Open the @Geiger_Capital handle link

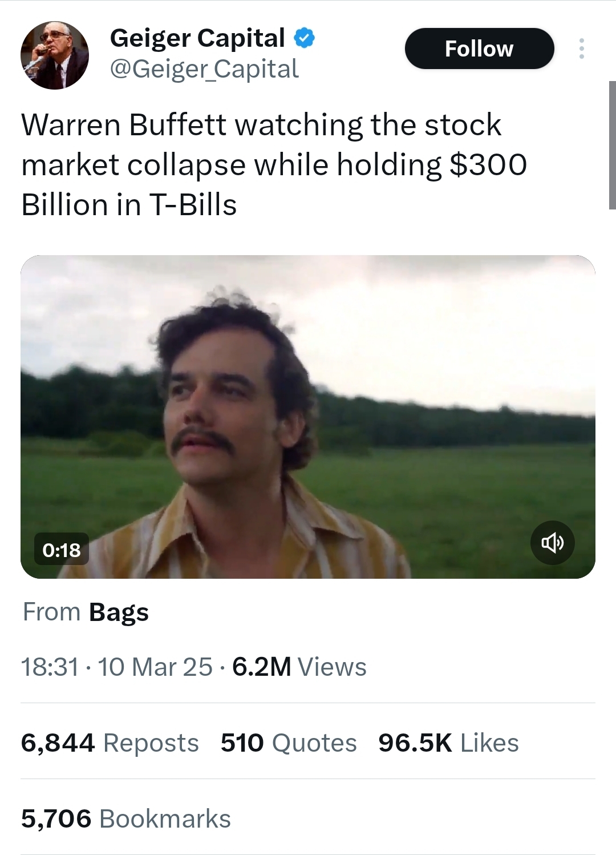(204, 70)
